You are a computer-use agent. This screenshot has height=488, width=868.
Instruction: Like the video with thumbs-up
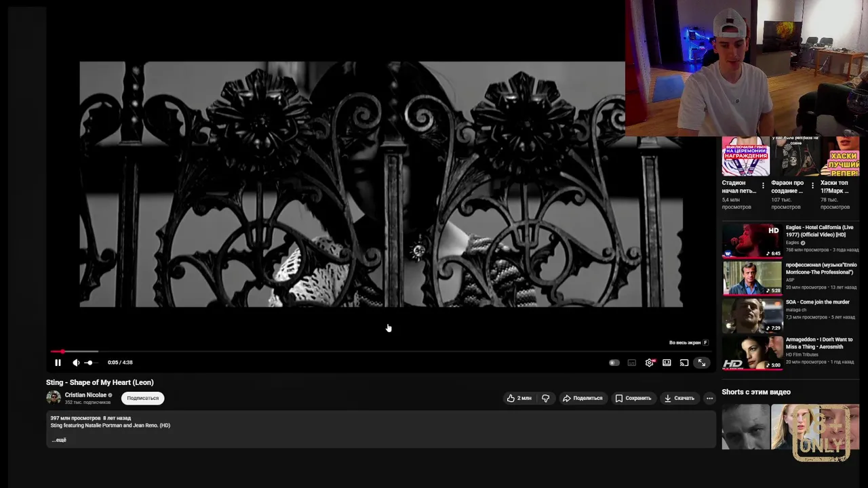pos(519,398)
